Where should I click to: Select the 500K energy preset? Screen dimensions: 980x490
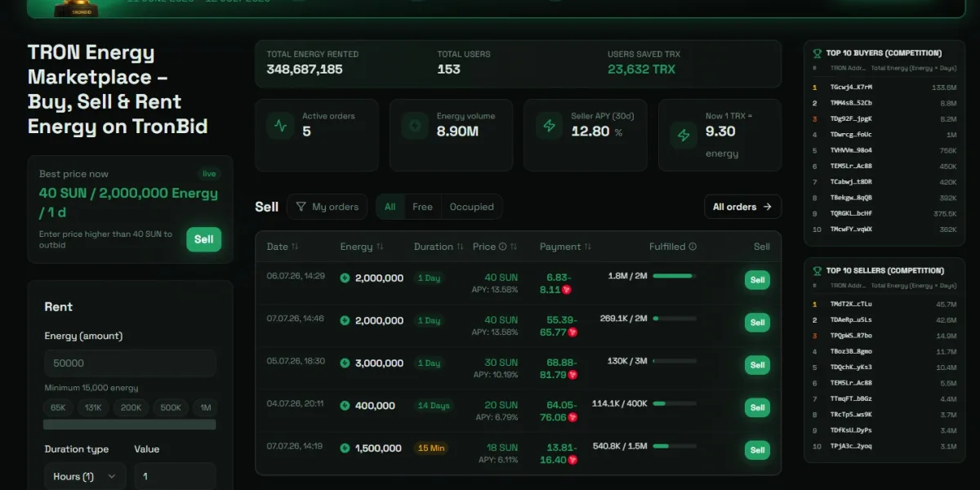point(171,408)
